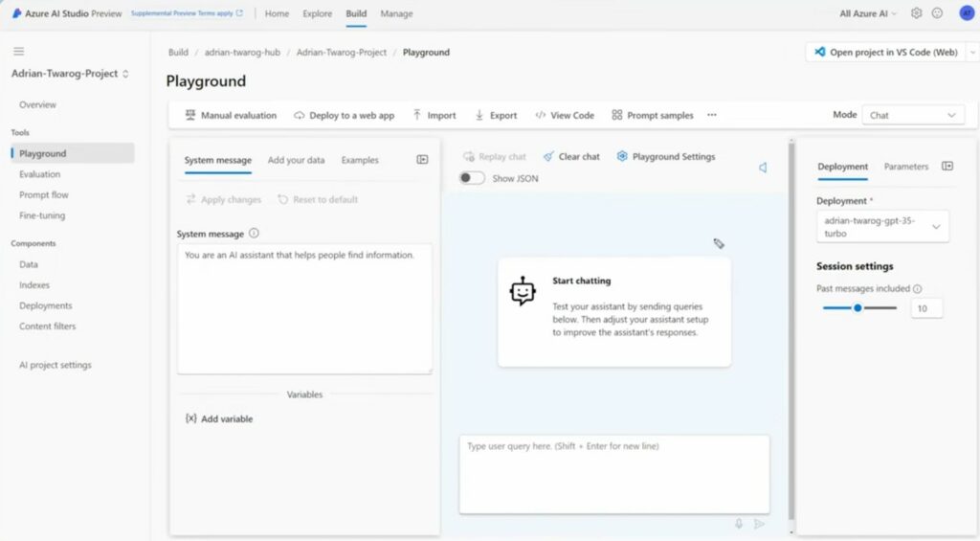This screenshot has width=980, height=541.
Task: Toggle the Show JSON switch
Action: (x=472, y=178)
